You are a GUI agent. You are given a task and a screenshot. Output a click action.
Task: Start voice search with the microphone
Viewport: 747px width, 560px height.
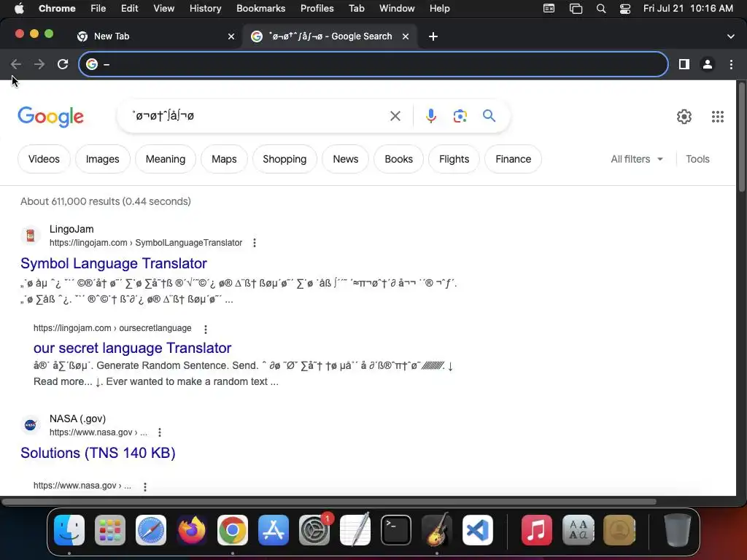[x=430, y=116]
